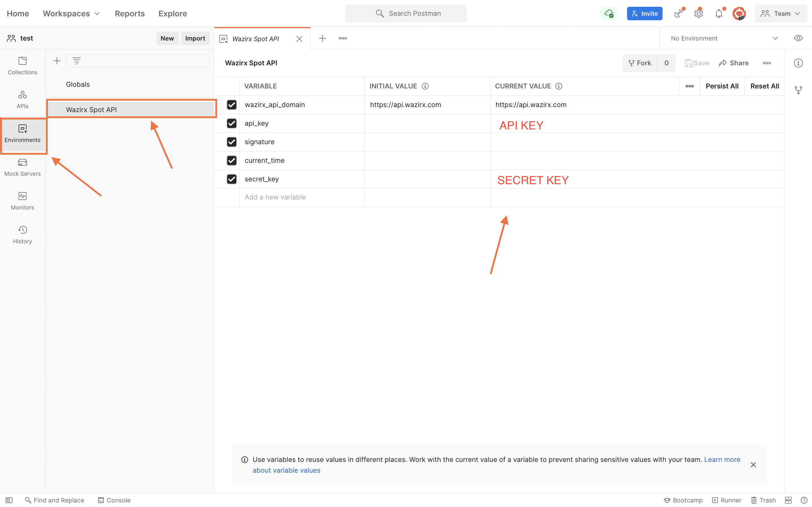The image size is (812, 507).
Task: Open the Monitors sidebar panel
Action: (23, 201)
